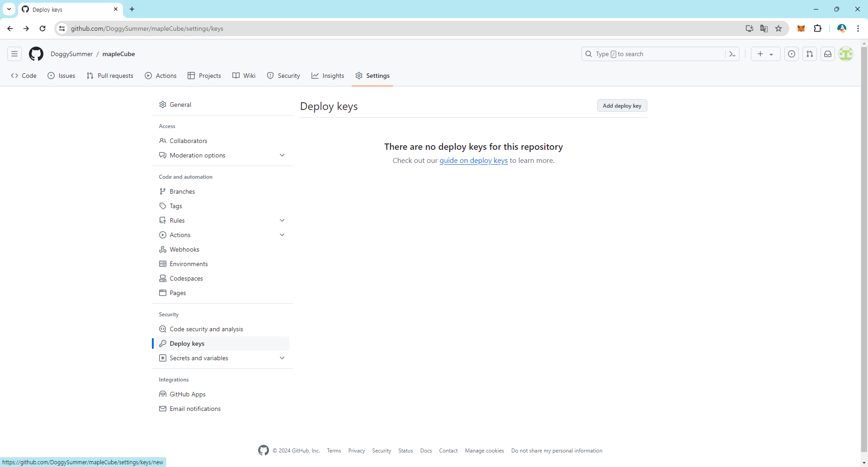Screen dimensions: 868x467
Task: Open the user avatar menu
Action: point(846,54)
